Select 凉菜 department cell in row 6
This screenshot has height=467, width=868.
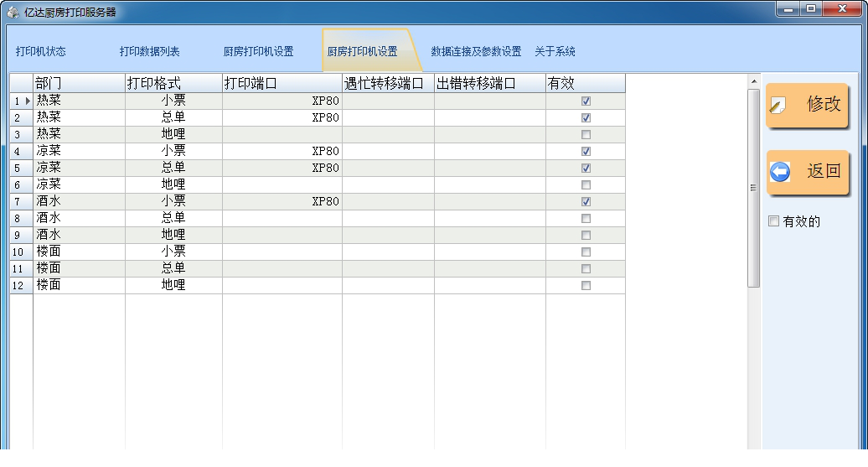click(x=79, y=185)
